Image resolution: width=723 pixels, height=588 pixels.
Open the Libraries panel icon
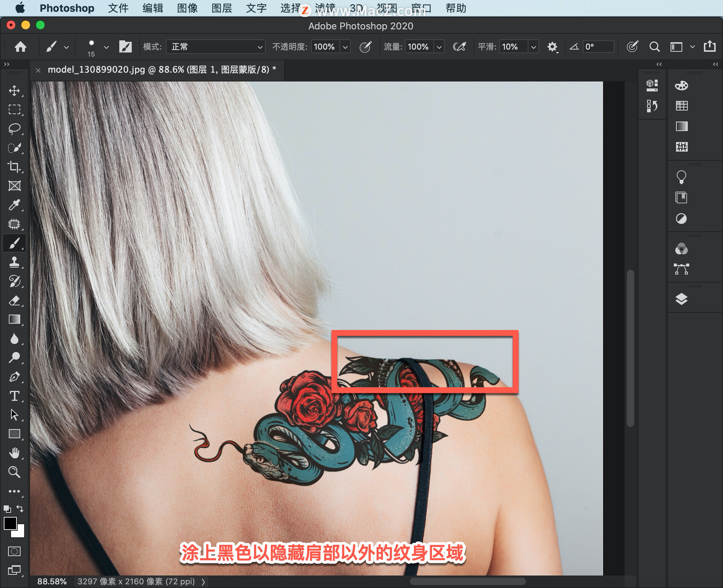tap(681, 198)
